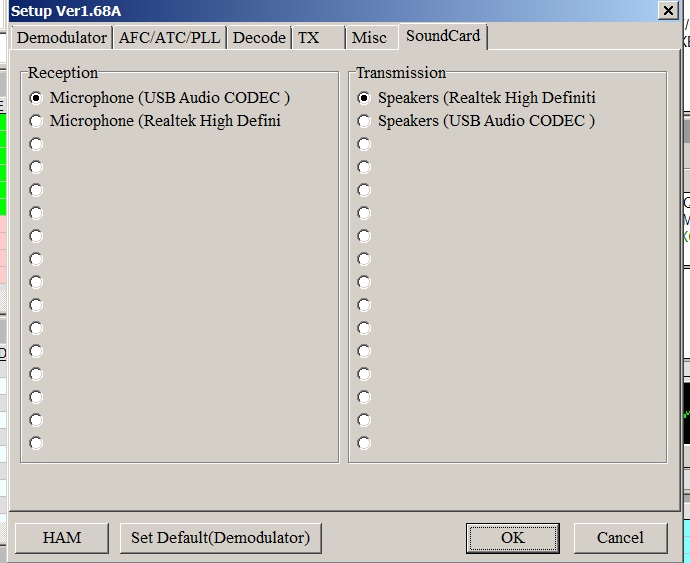This screenshot has height=563, width=690.
Task: Close the Setup Ver1.68A window
Action: [x=668, y=10]
